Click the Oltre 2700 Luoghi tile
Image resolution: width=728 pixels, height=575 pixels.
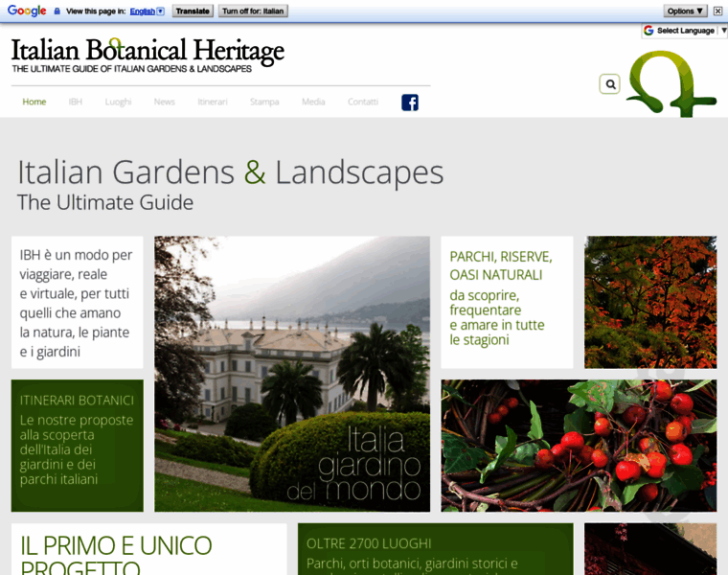point(436,549)
